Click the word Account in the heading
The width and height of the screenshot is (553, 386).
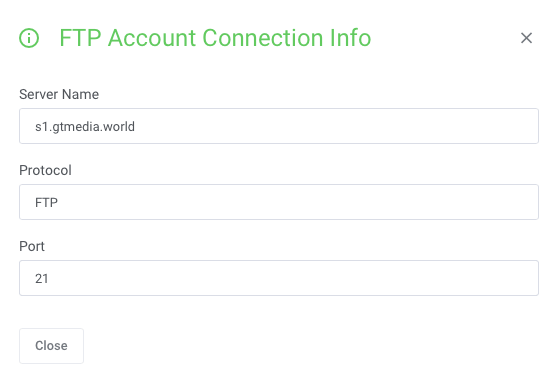point(152,38)
